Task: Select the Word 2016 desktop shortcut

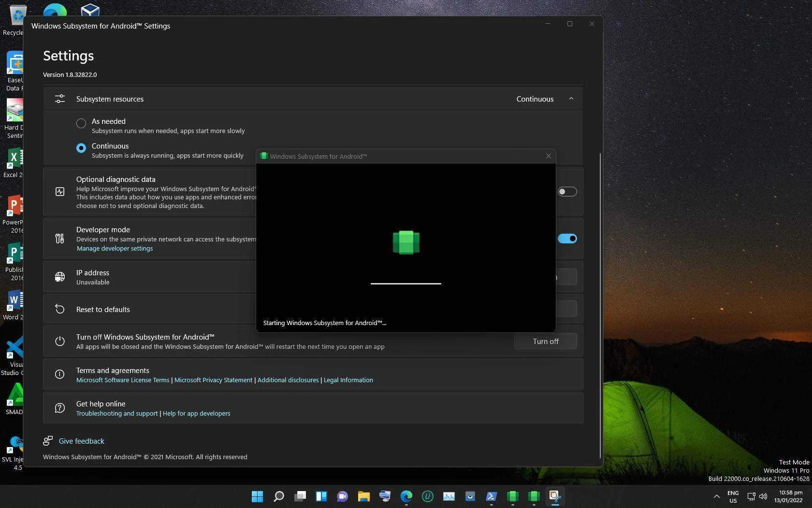Action: click(x=14, y=305)
